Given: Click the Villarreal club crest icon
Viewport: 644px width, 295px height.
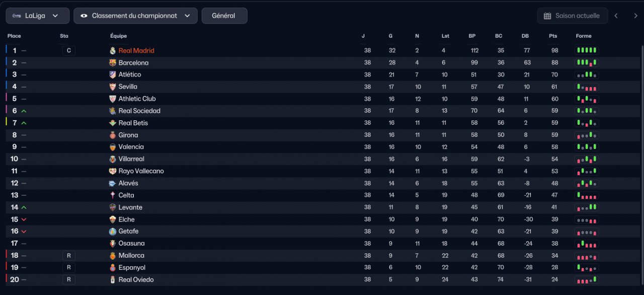Looking at the screenshot, I should (x=113, y=159).
